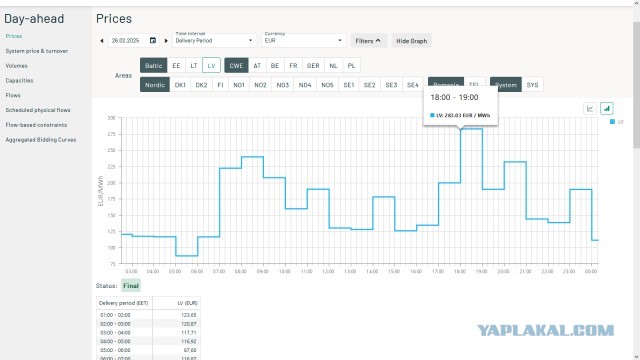Collapse the Filters panel
This screenshot has width=640, height=360.
[x=368, y=41]
